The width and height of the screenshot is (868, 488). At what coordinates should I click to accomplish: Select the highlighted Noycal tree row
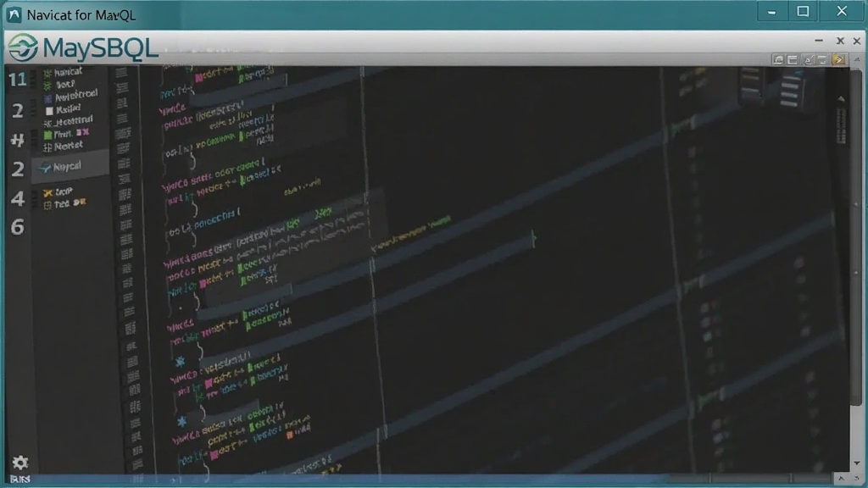coord(70,166)
